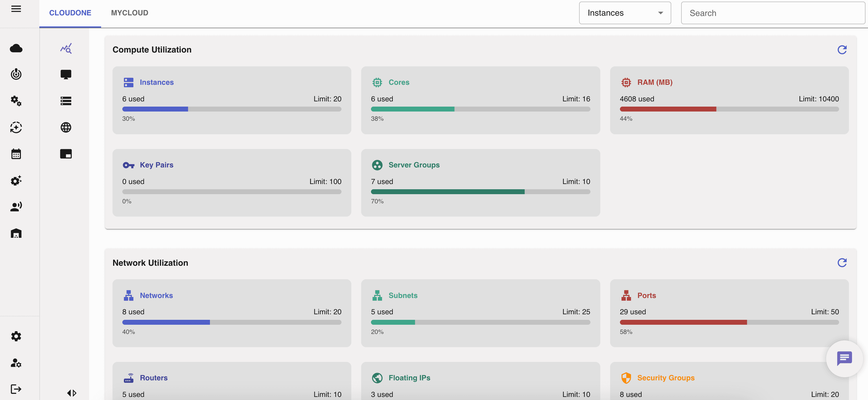Click the Security Groups shield icon
Screen dimensions: 868x400
(x=626, y=378)
